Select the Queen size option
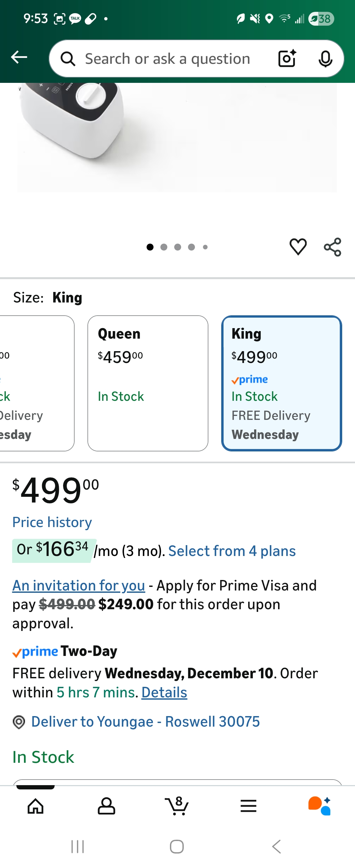The width and height of the screenshot is (355, 868). click(148, 383)
